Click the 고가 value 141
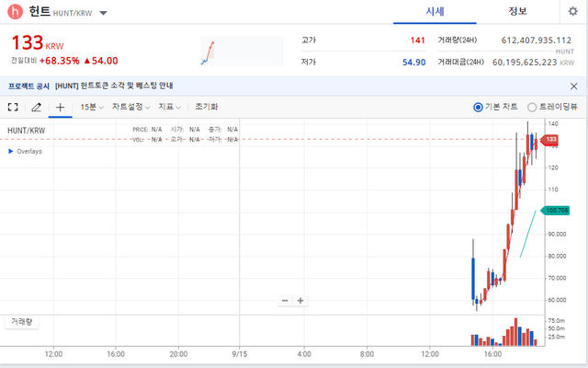This screenshot has width=588, height=368. coord(417,40)
